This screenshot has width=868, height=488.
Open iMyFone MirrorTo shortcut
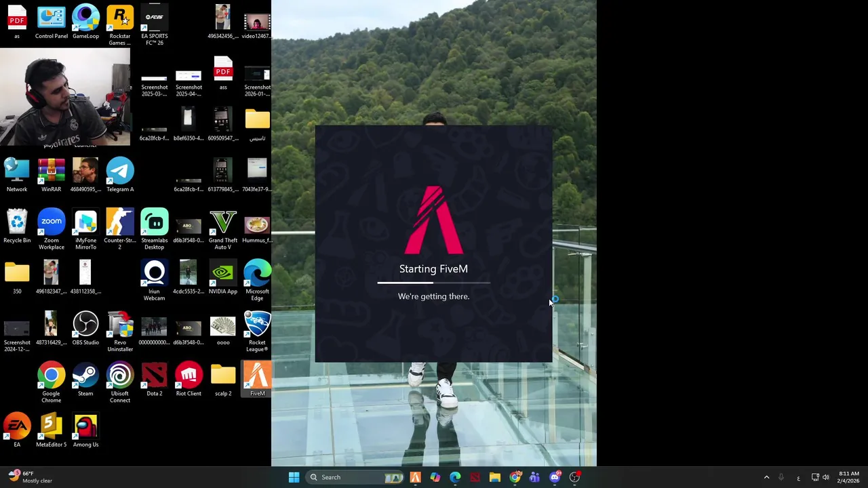[x=85, y=229]
